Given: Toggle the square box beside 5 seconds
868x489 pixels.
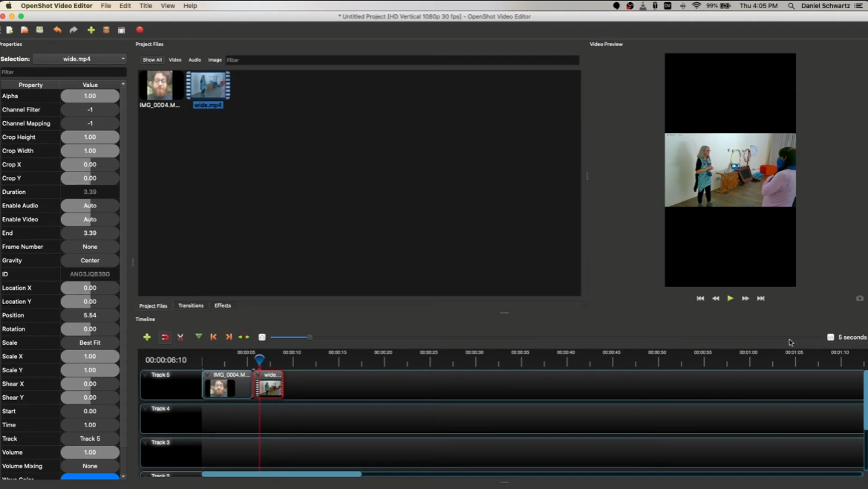Looking at the screenshot, I should 830,337.
